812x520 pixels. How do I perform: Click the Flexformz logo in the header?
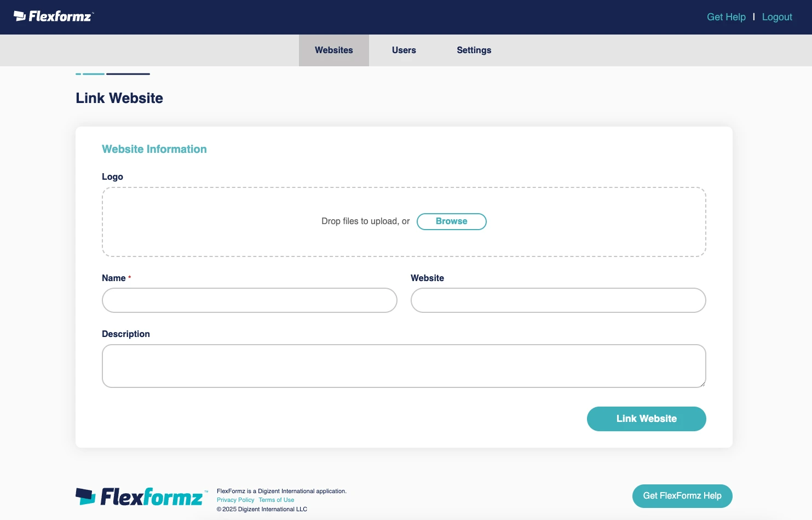click(54, 16)
